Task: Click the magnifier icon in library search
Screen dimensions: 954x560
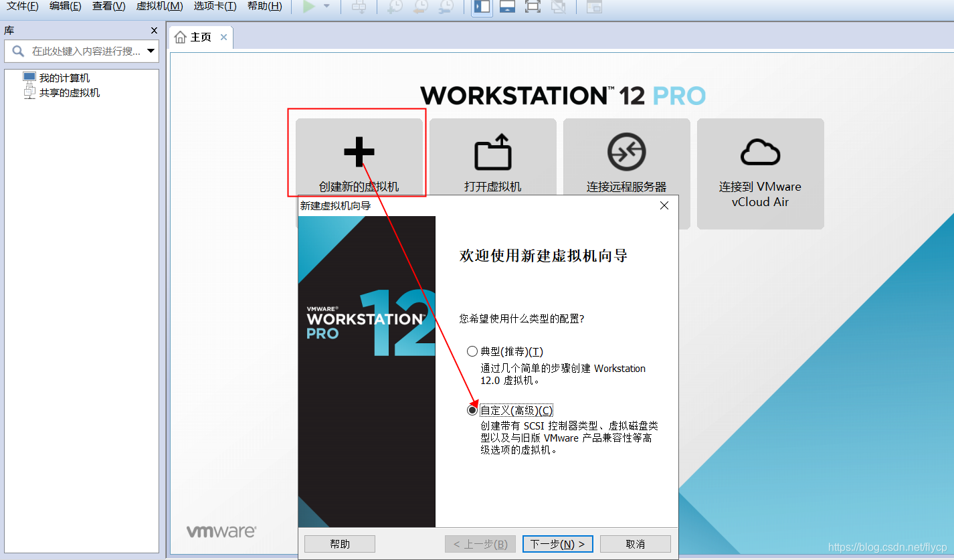Action: pyautogui.click(x=18, y=51)
